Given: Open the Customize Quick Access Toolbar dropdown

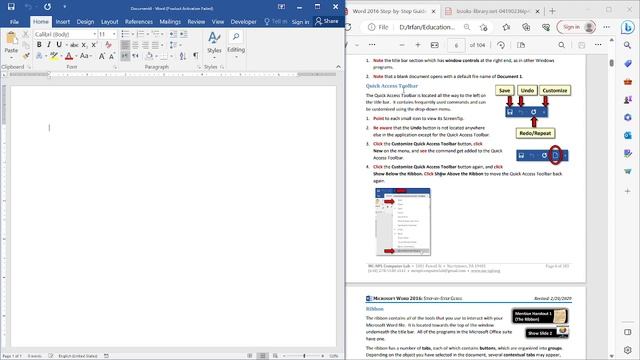Looking at the screenshot, I should (64, 7).
